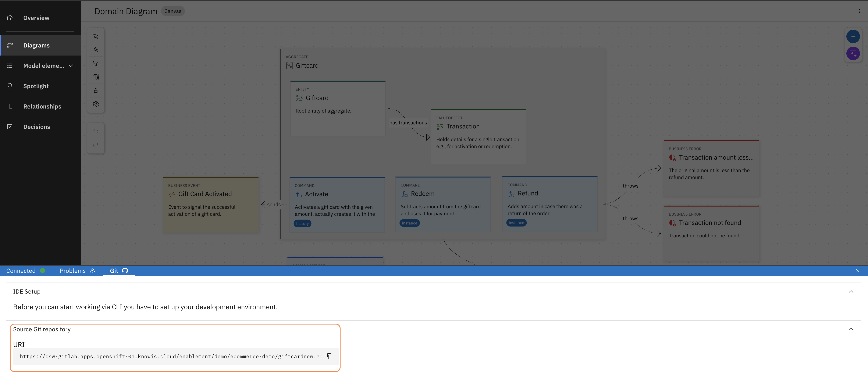Click the redo arrow button
The height and width of the screenshot is (390, 868).
[x=96, y=145]
